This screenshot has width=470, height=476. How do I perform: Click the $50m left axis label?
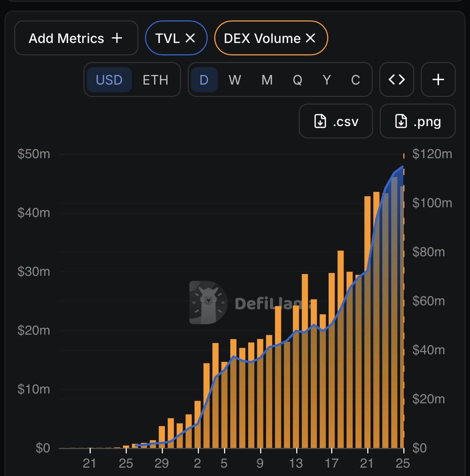(x=34, y=154)
